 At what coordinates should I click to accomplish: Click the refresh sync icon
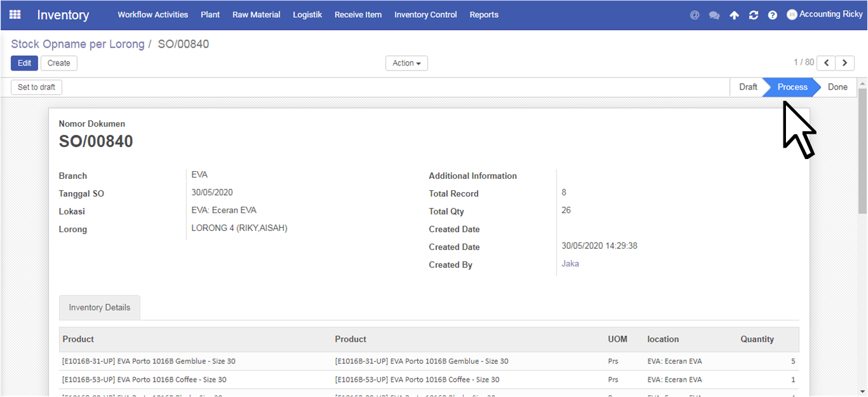point(754,15)
